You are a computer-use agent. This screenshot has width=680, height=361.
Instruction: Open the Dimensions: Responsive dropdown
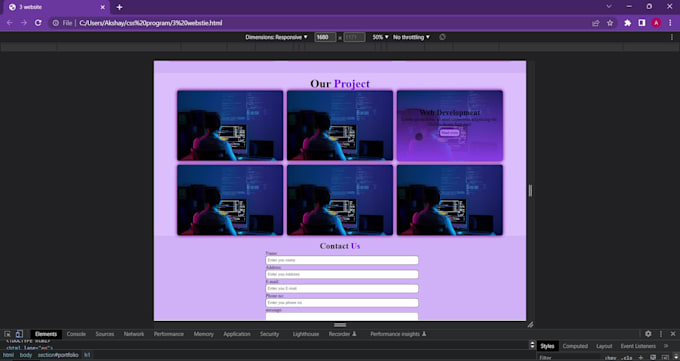pyautogui.click(x=276, y=37)
